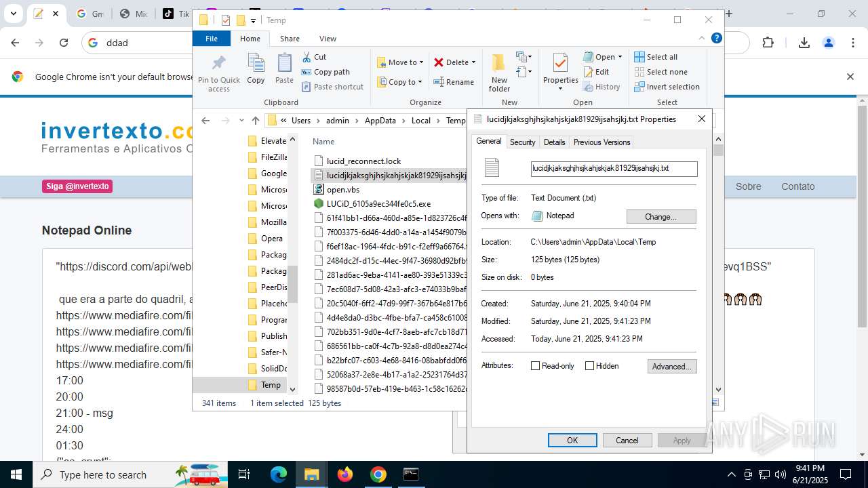
Task: Open the Chrome profile avatar
Action: 829,43
